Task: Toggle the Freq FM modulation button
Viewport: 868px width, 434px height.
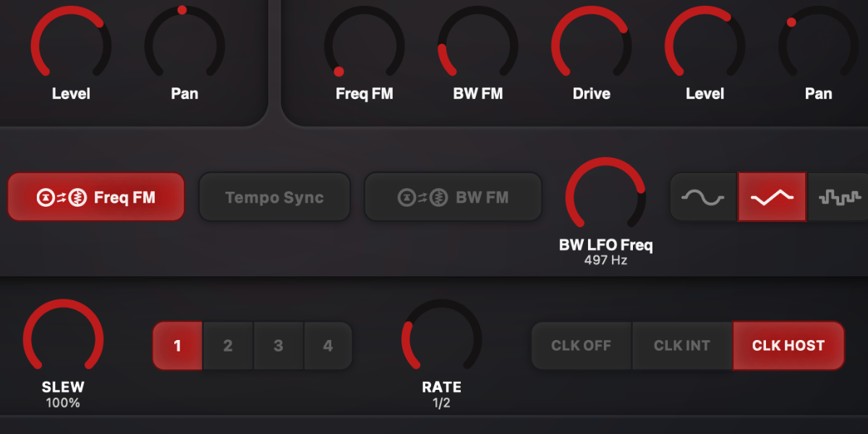Action: pyautogui.click(x=96, y=197)
